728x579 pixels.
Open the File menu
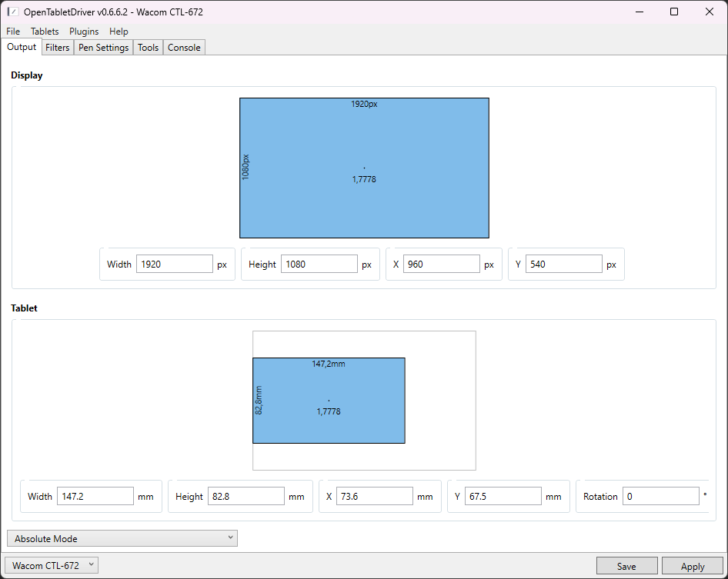[13, 32]
